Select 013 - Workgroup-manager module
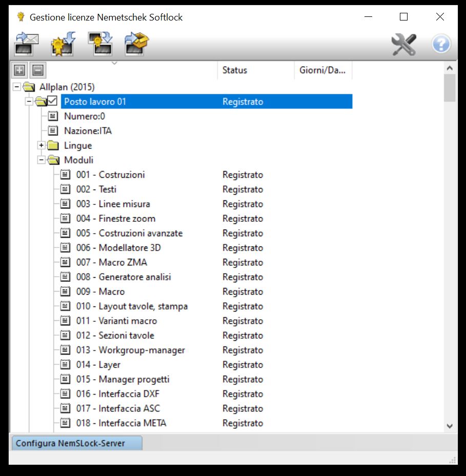The image size is (466, 476). [130, 350]
